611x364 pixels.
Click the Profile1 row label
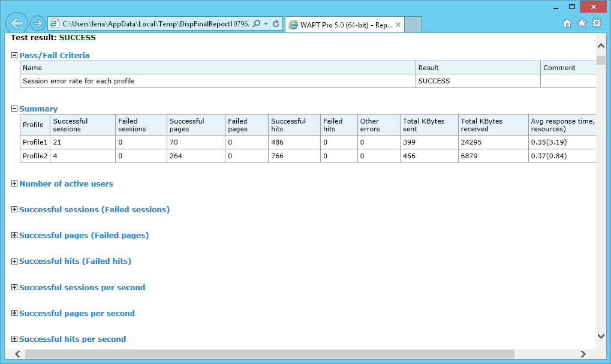[35, 142]
